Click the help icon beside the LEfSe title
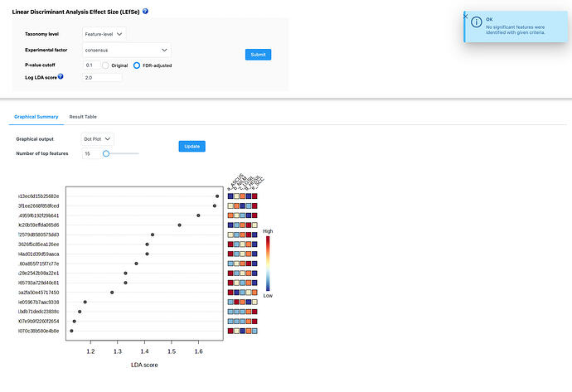Screen dimensions: 572x392 tap(146, 12)
